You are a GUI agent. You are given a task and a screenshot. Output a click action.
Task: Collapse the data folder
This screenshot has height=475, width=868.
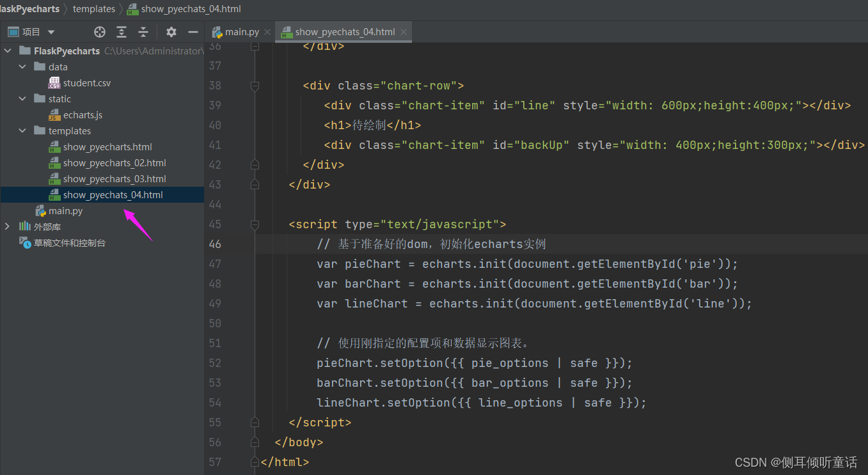click(x=22, y=66)
